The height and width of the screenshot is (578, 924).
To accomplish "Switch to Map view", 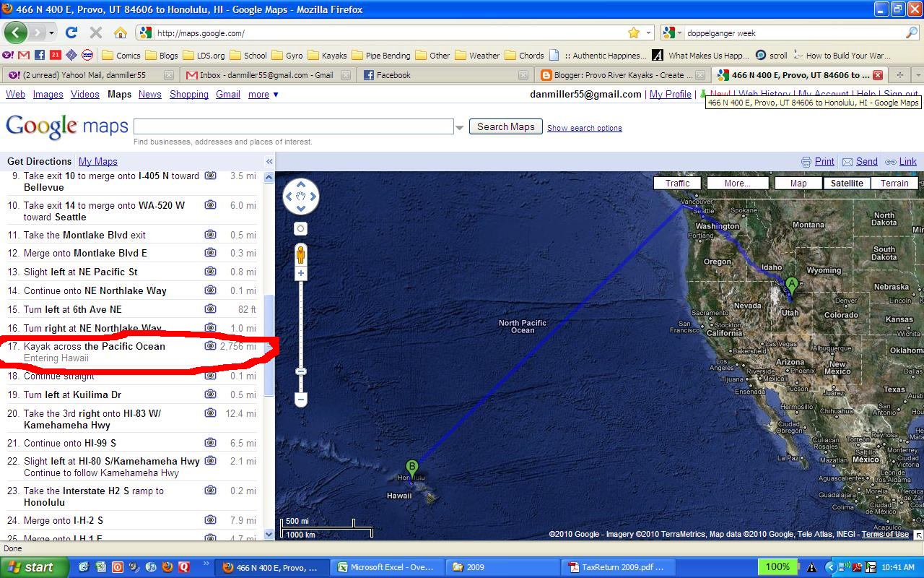I will pos(798,184).
